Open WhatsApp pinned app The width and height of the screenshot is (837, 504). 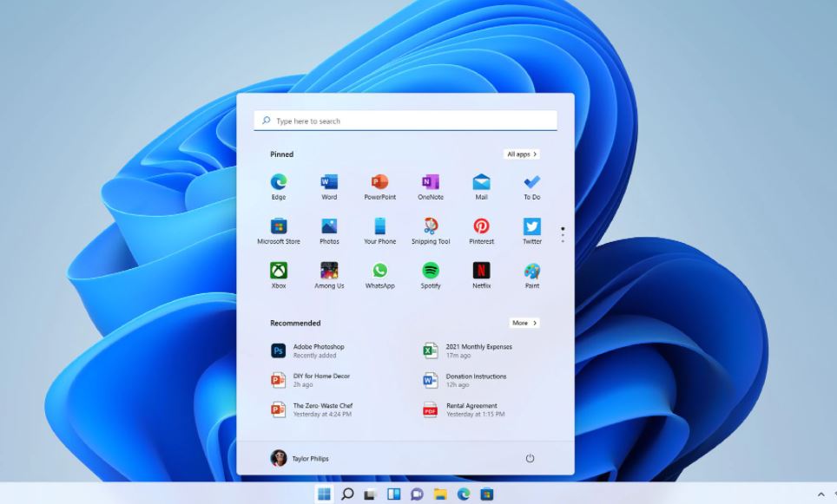coord(379,275)
